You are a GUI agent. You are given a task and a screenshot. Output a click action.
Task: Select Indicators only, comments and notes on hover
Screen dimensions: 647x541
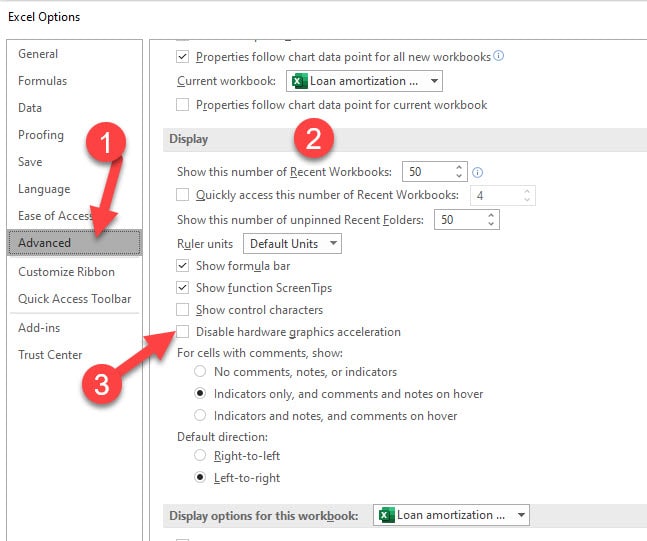click(200, 393)
